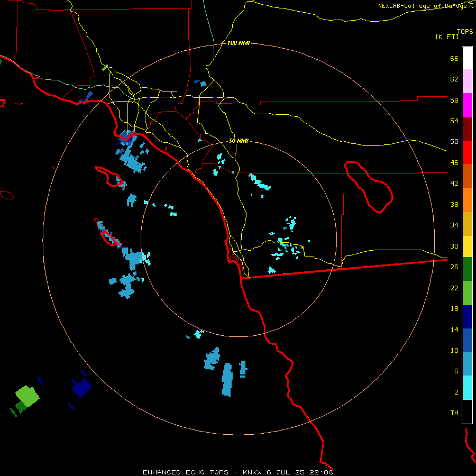This screenshot has height=476, width=476.
Task: Choose the navy blue legend swatch
Action: coord(467,317)
